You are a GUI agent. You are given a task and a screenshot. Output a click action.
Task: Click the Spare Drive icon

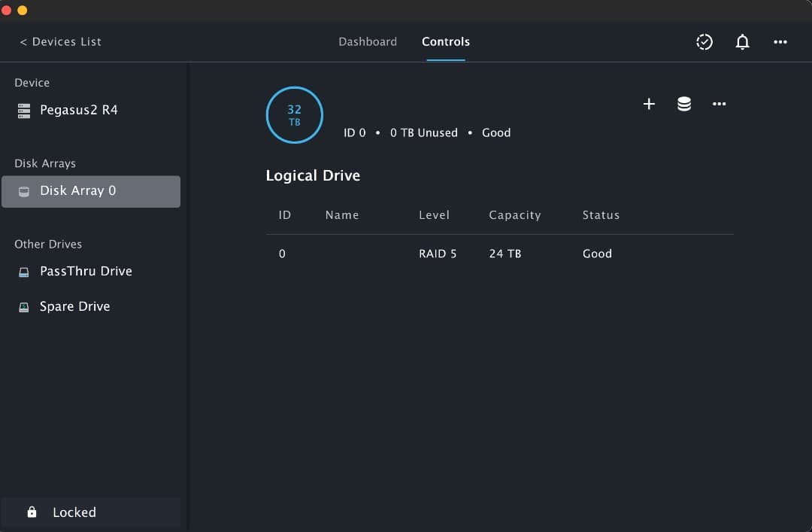pyautogui.click(x=23, y=306)
